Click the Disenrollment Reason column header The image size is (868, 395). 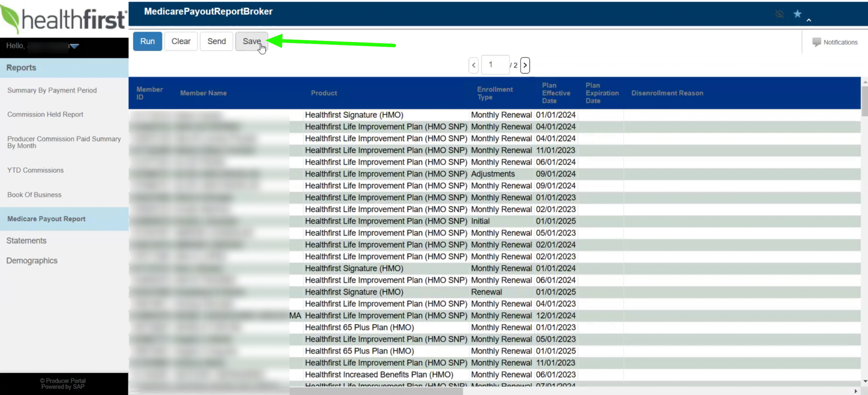click(x=667, y=93)
